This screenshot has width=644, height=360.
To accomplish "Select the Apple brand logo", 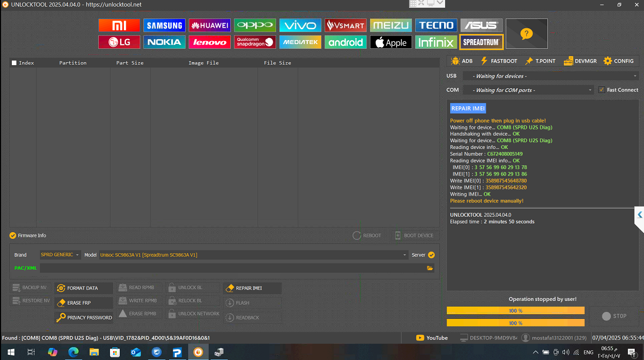I will [391, 42].
